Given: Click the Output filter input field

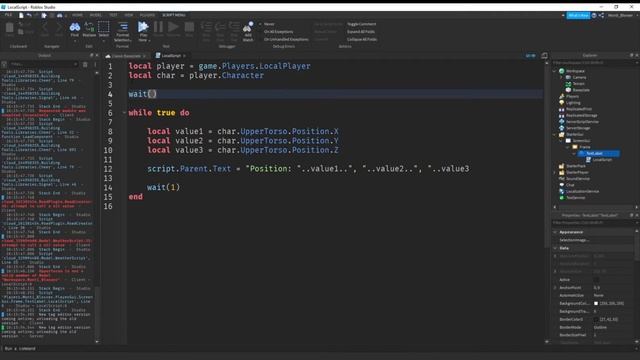Looking at the screenshot, I should click(43, 64).
